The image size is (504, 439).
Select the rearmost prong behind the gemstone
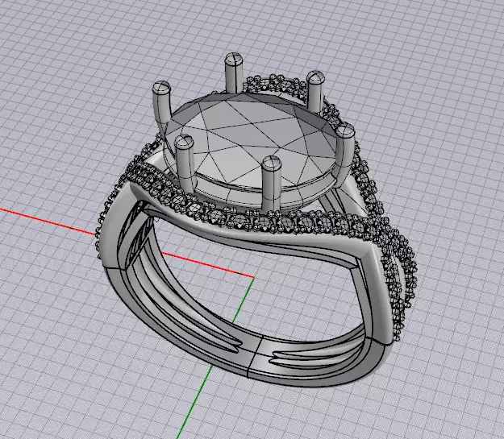[234, 73]
